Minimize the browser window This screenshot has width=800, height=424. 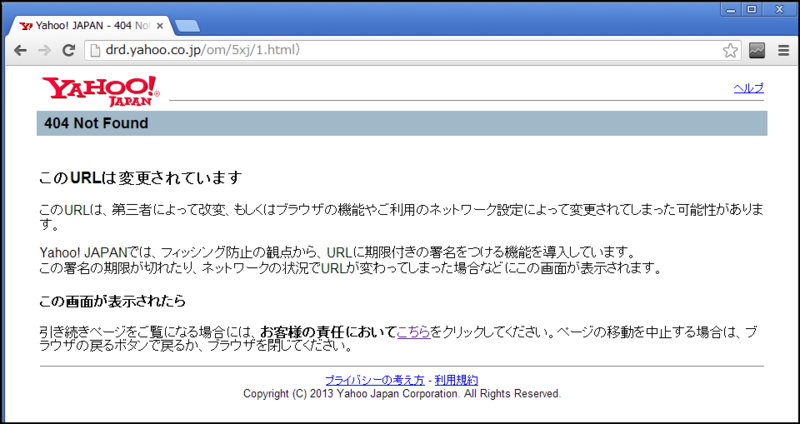pos(731,9)
